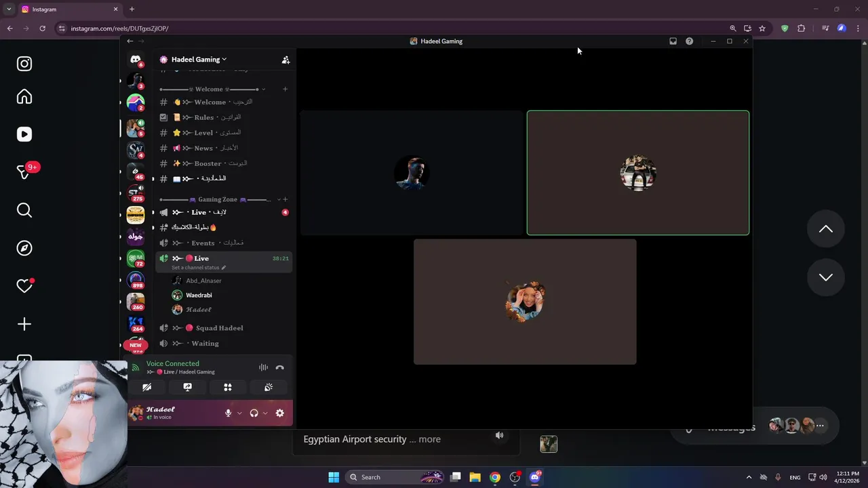Open the News channel
This screenshot has height=488, width=868.
point(224,148)
